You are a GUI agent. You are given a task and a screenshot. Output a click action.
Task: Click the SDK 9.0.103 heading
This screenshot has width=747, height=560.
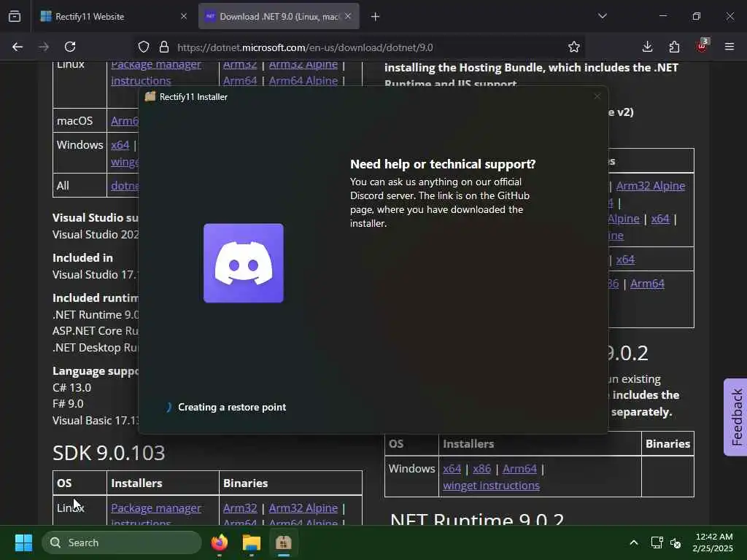pos(109,452)
